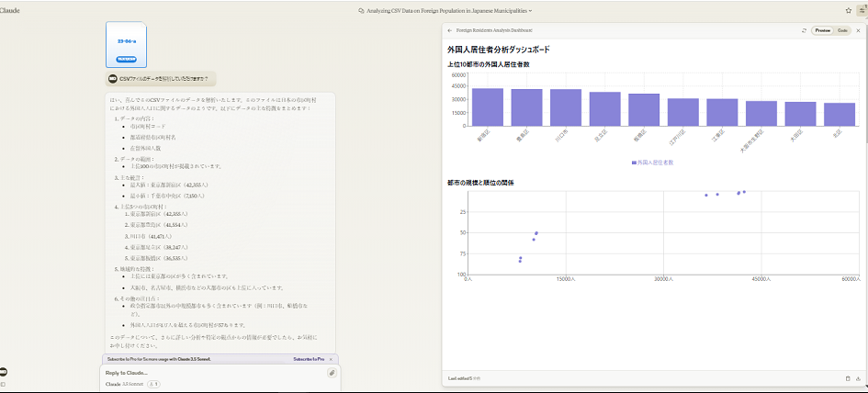This screenshot has width=868, height=393.
Task: Click the 川口市 bar in chart
Action: (x=566, y=107)
